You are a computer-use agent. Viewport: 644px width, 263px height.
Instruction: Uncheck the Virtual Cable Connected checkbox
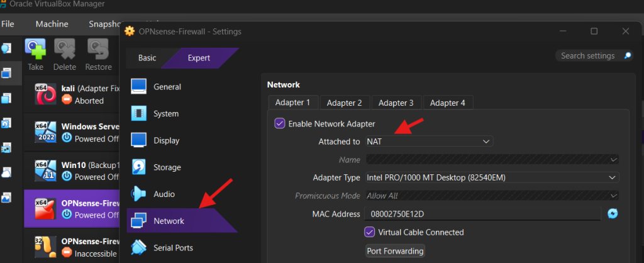click(370, 232)
